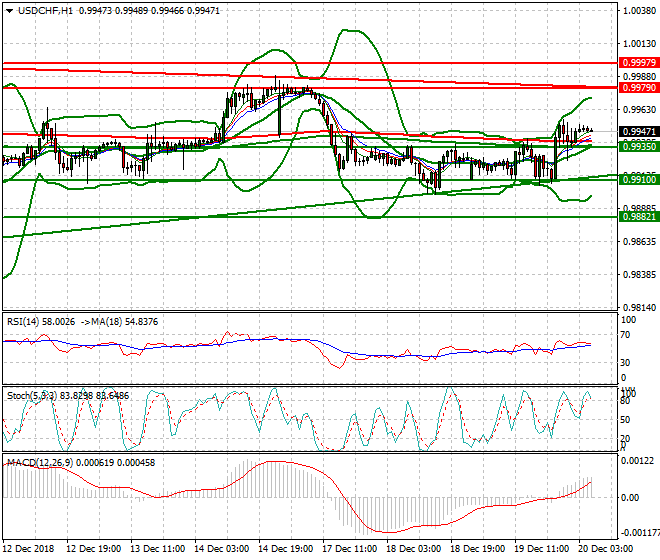Click the 1.00130 price scale value
This screenshot has height=560, width=660.
point(639,43)
